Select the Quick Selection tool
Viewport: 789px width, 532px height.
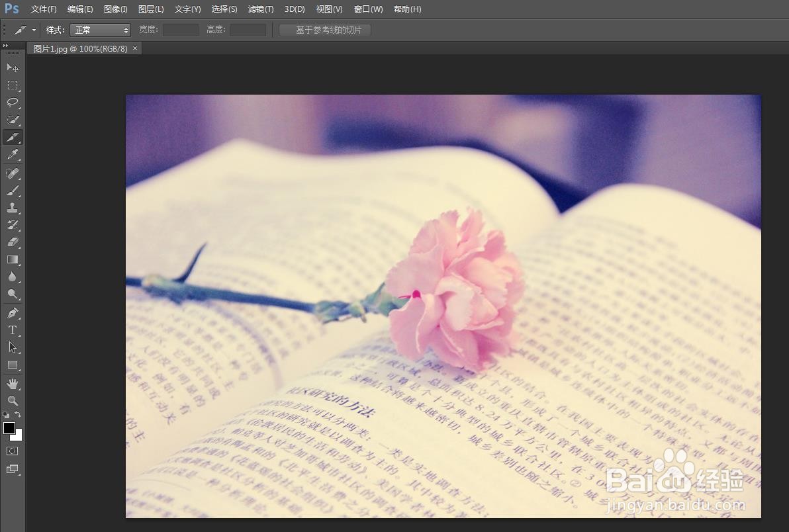(x=13, y=120)
